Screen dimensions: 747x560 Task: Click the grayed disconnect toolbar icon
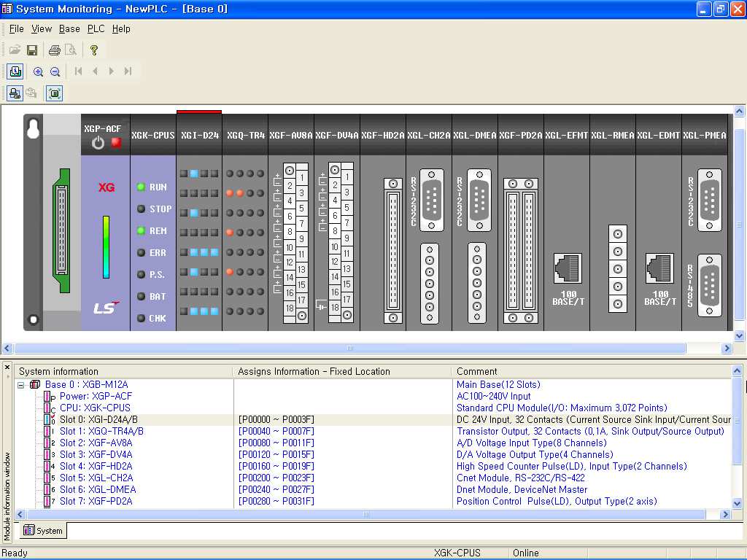point(31,93)
